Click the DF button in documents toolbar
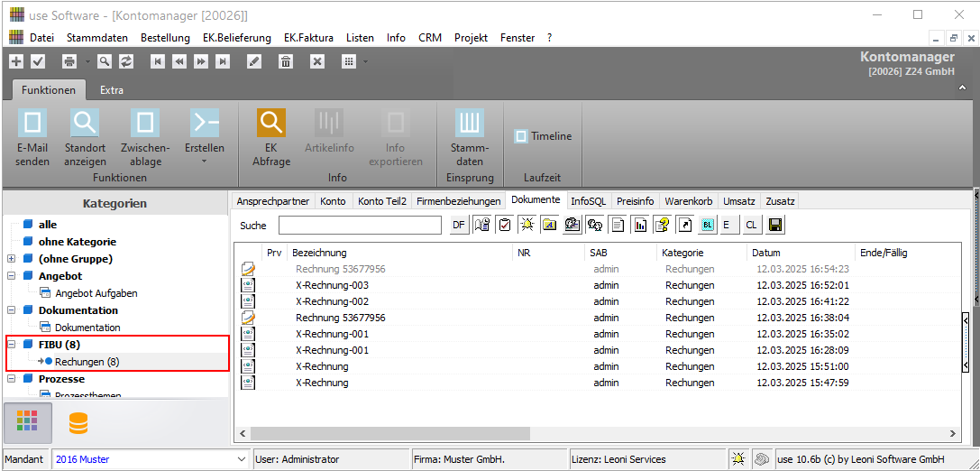 (x=460, y=226)
